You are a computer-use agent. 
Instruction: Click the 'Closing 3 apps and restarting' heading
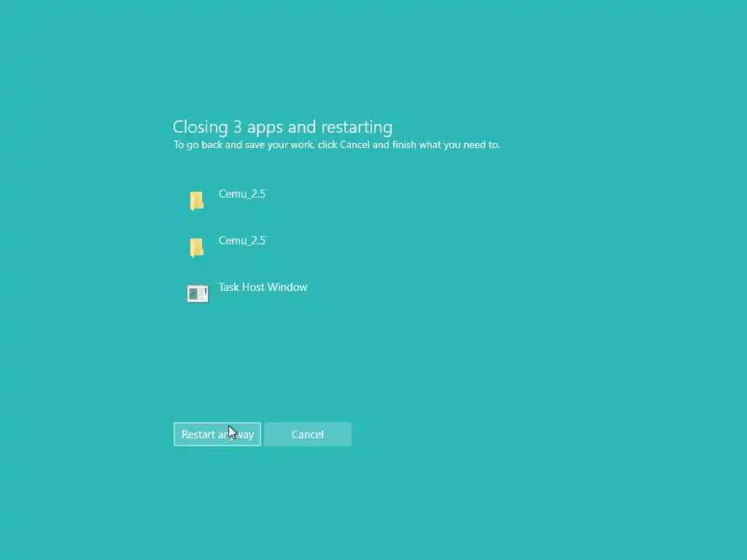click(282, 127)
